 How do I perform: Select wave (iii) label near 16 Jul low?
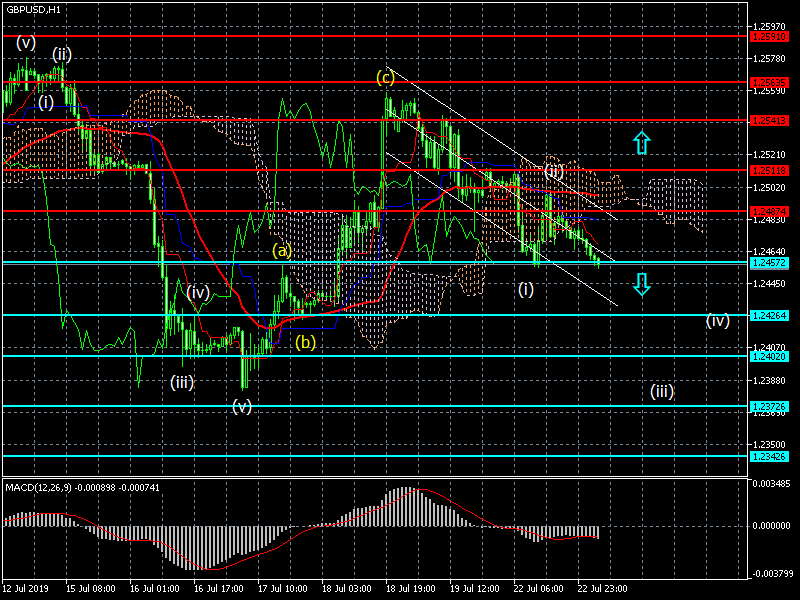(182, 382)
